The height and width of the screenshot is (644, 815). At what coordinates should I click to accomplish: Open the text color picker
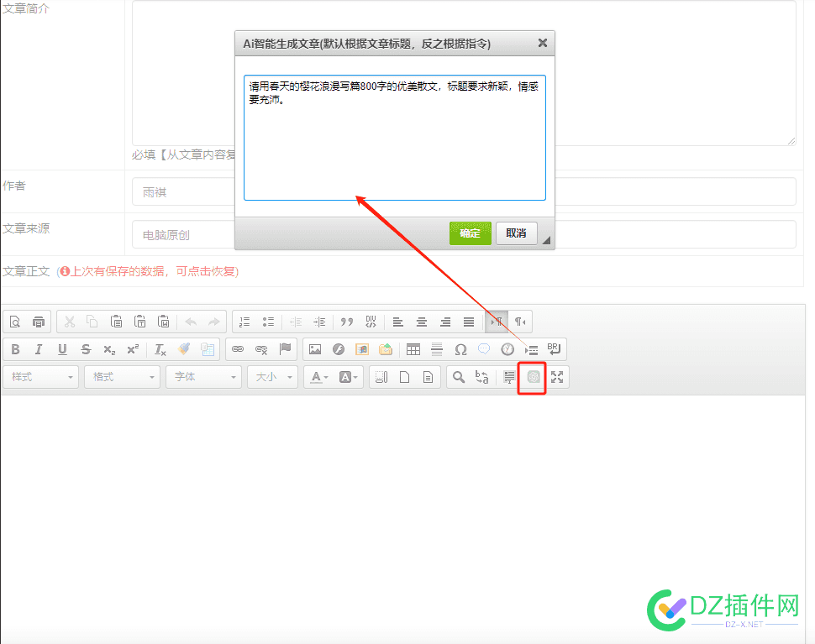319,377
